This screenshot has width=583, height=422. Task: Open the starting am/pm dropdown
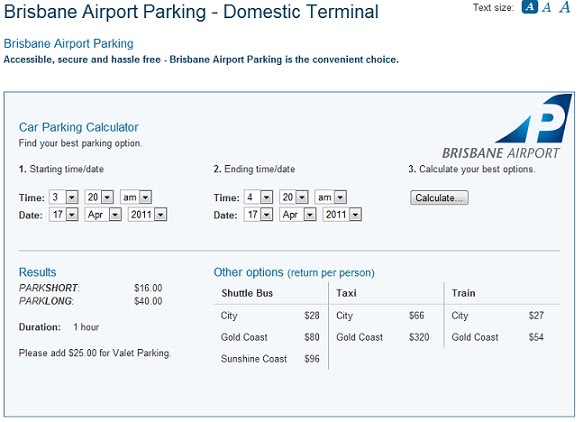click(136, 197)
